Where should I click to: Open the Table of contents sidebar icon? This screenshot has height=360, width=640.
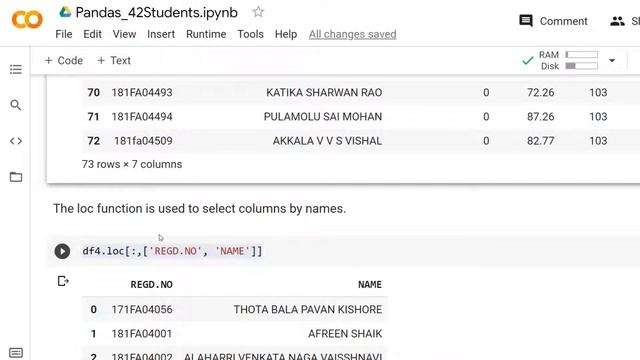click(16, 69)
